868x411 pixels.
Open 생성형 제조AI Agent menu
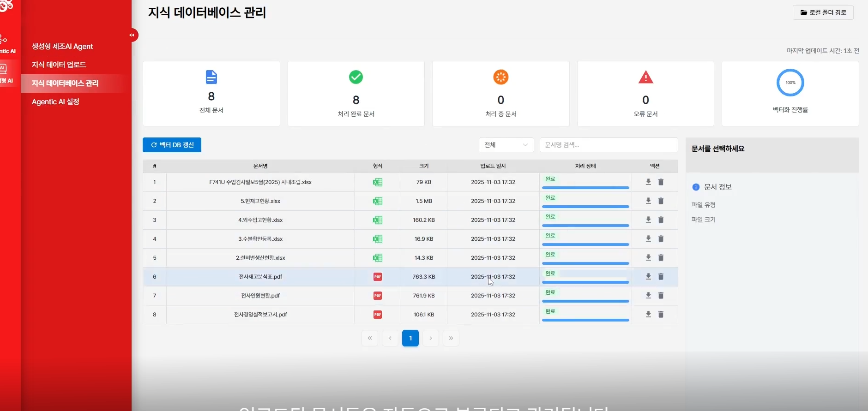coord(62,46)
